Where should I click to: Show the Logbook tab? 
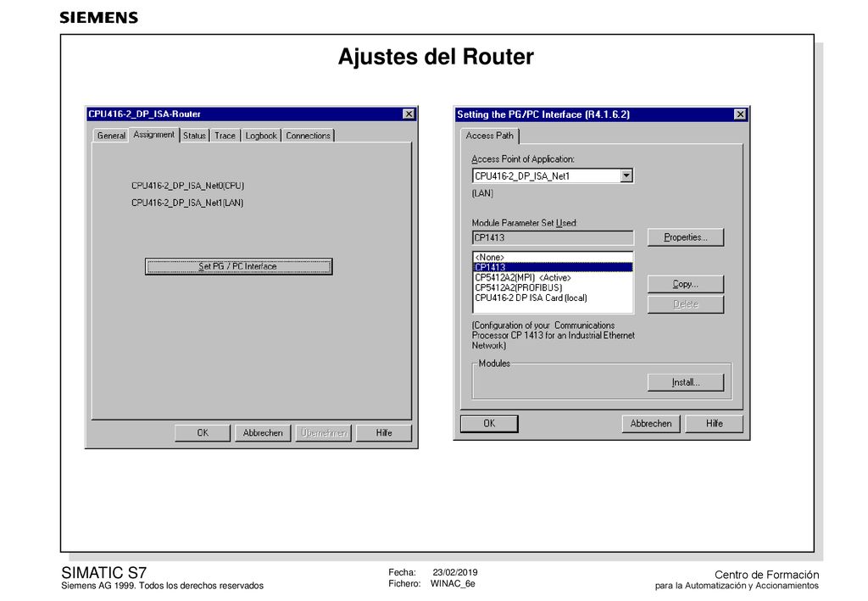pyautogui.click(x=261, y=136)
